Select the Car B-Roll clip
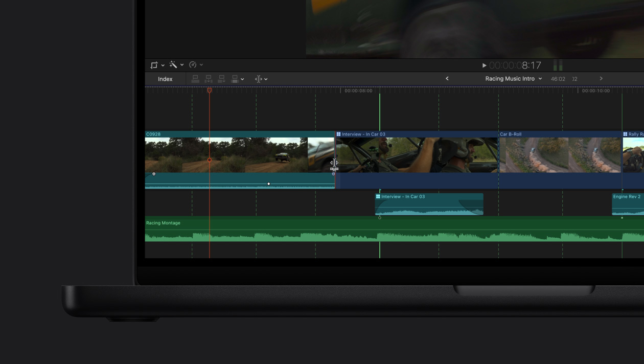 click(x=559, y=154)
